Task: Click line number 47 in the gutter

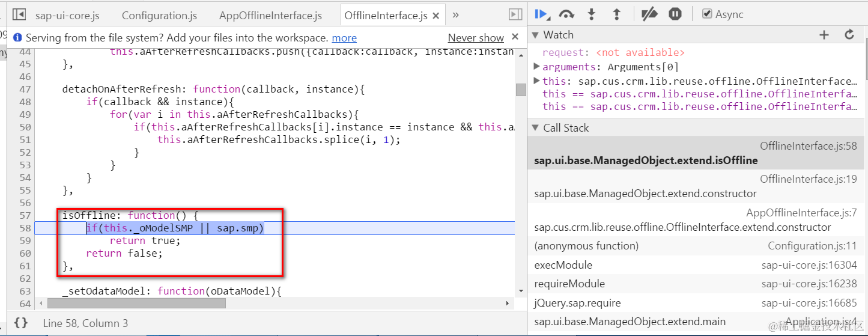Action: (25, 89)
